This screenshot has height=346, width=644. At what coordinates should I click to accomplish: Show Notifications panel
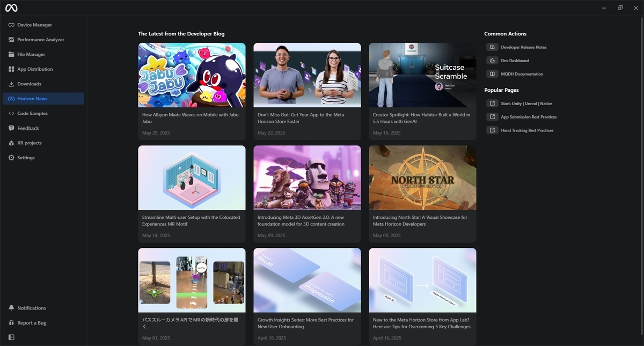(x=43, y=308)
